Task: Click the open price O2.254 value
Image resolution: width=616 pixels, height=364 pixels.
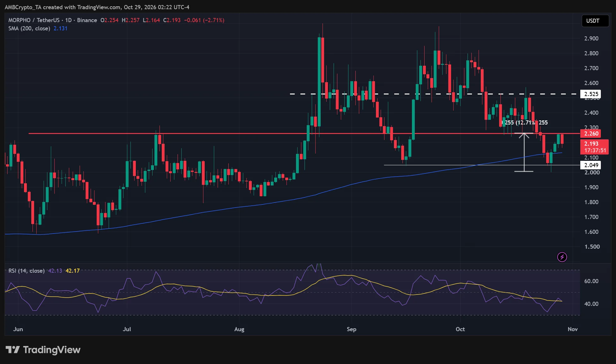Action: (109, 20)
